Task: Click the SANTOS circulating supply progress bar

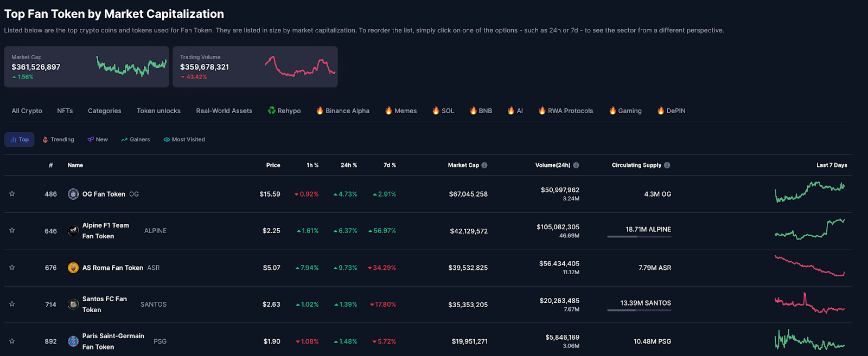Action: (x=639, y=310)
